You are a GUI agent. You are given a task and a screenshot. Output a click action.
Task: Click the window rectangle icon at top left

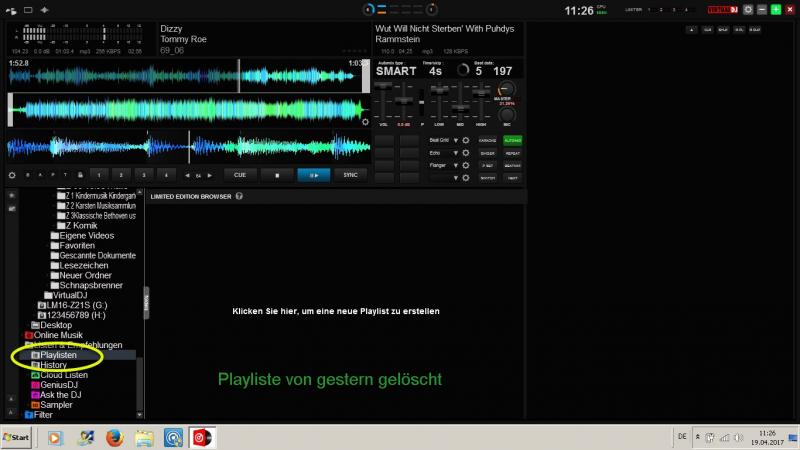[x=28, y=10]
